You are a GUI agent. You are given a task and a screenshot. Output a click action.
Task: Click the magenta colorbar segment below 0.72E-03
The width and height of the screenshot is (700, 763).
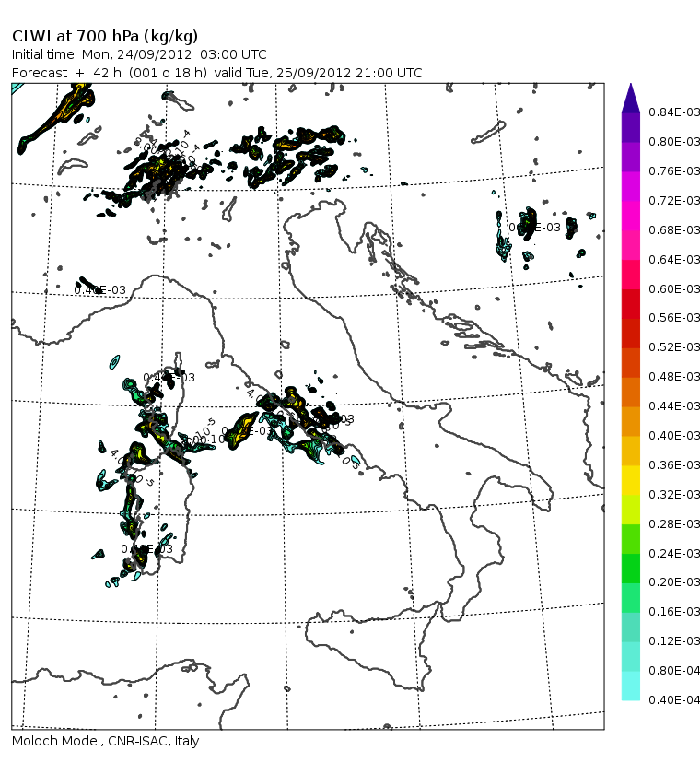tap(630, 215)
